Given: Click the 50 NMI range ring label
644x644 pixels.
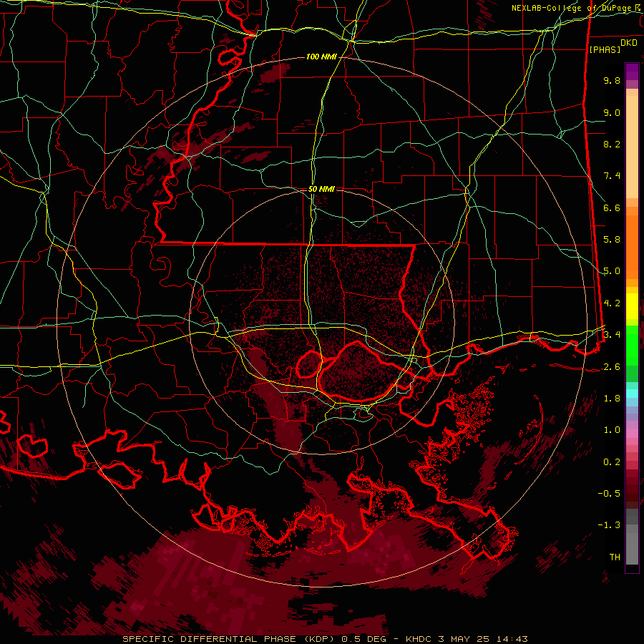Looking at the screenshot, I should (321, 189).
